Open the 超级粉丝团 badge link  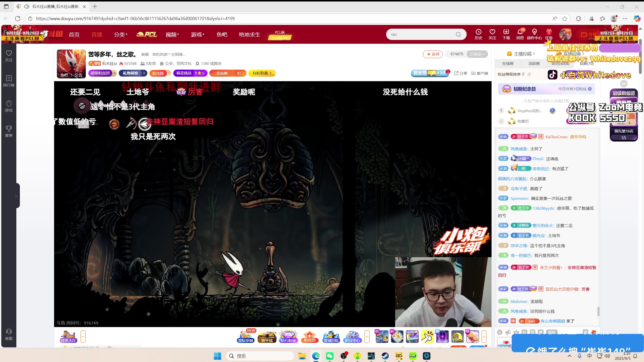102,73
